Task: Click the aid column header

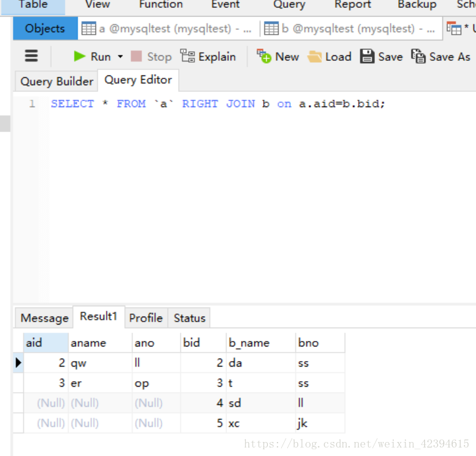Action: coord(46,343)
